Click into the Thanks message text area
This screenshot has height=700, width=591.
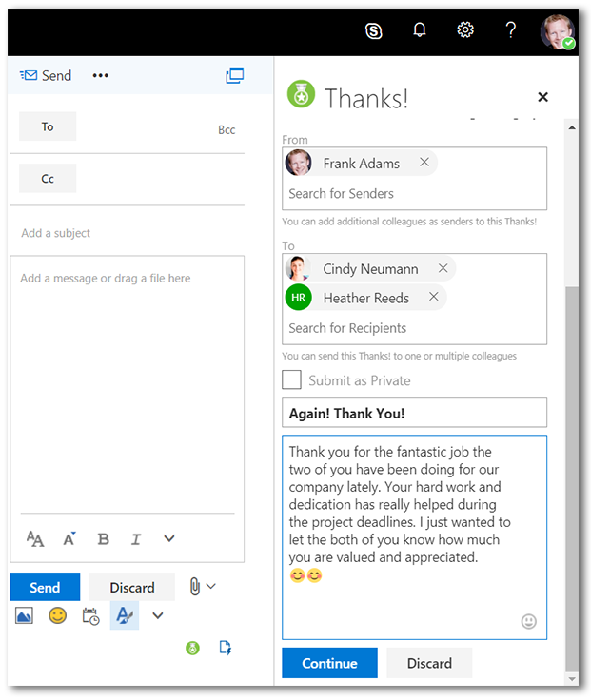[x=414, y=537]
